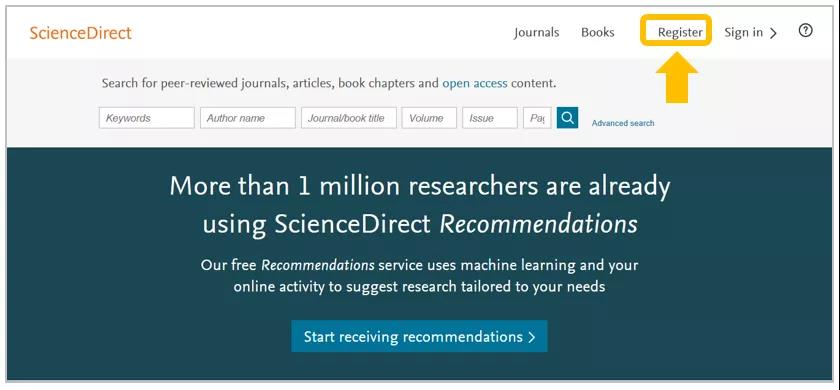Open the help question mark icon
The image size is (840, 390).
805,31
